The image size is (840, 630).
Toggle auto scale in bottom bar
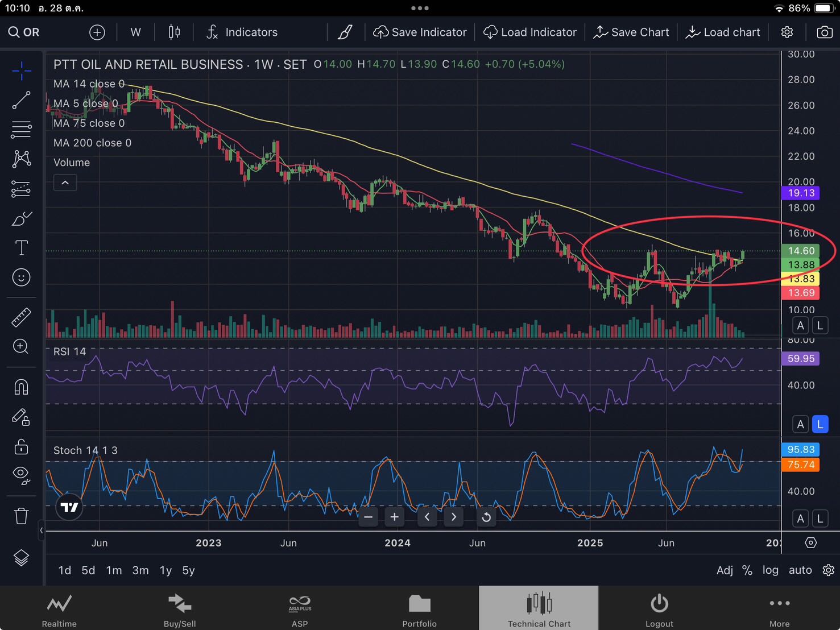(x=800, y=570)
